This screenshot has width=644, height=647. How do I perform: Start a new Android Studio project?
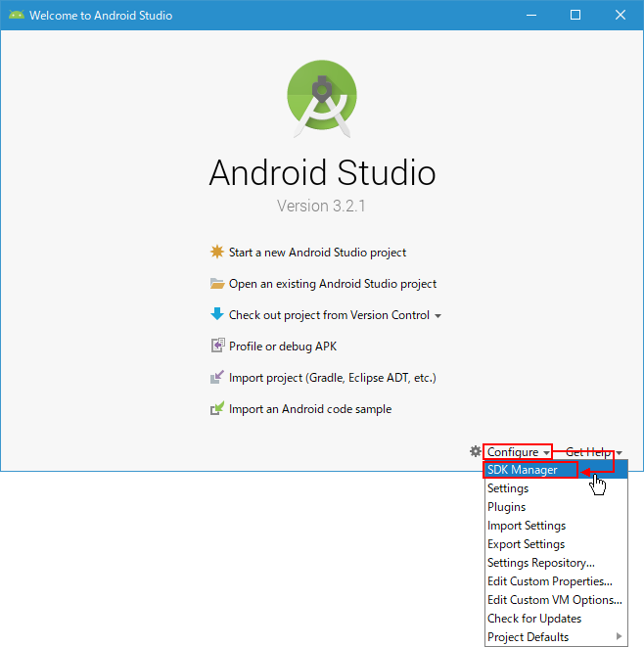317,253
